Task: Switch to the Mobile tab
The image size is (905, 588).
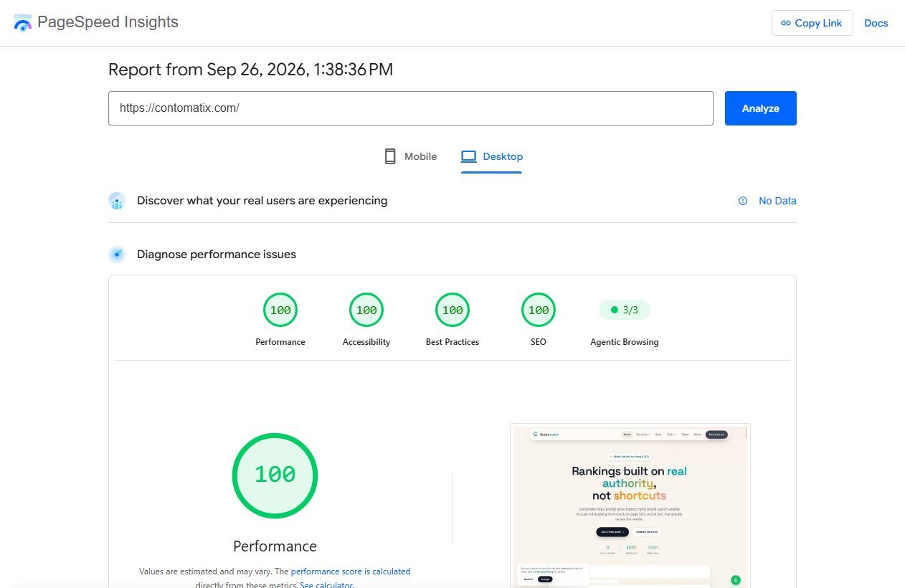Action: tap(410, 156)
